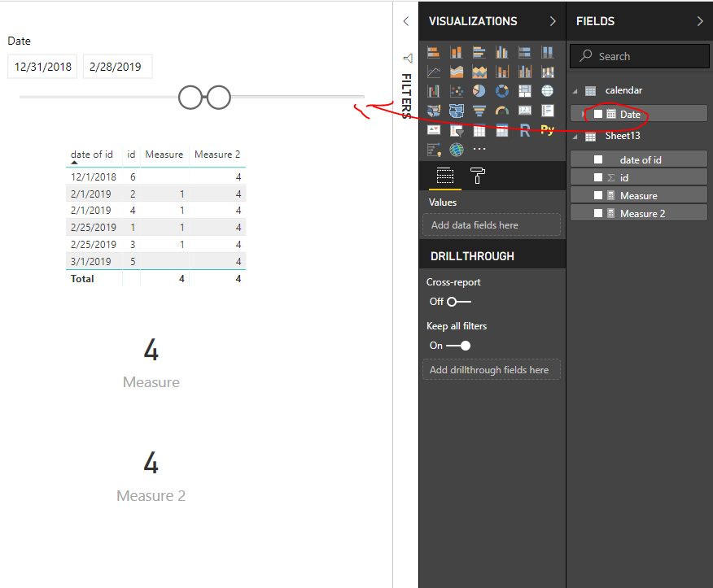Select the clustered column chart visual

tap(502, 53)
